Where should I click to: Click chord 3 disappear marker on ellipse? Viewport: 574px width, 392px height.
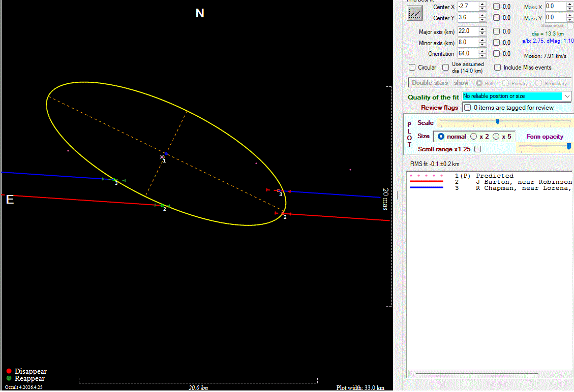click(279, 190)
